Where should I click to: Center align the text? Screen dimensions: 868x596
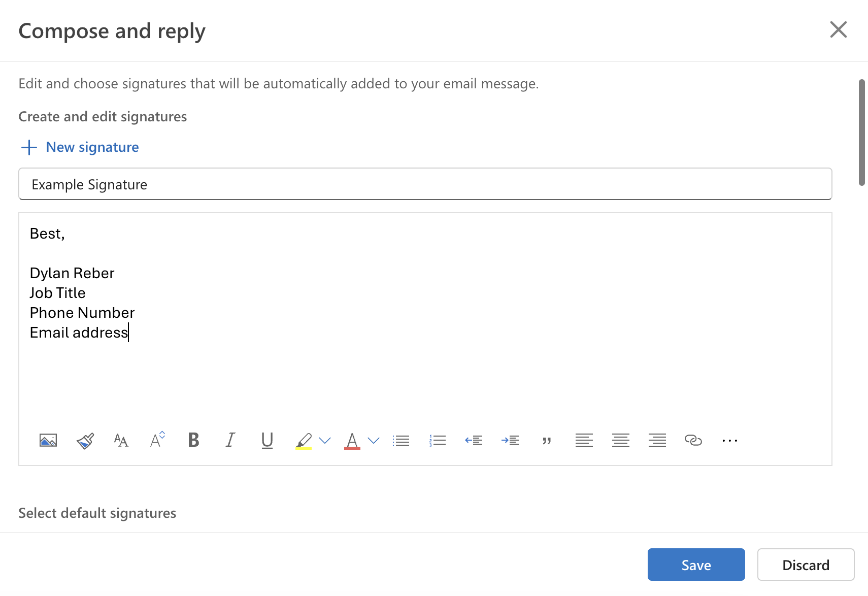[621, 440]
